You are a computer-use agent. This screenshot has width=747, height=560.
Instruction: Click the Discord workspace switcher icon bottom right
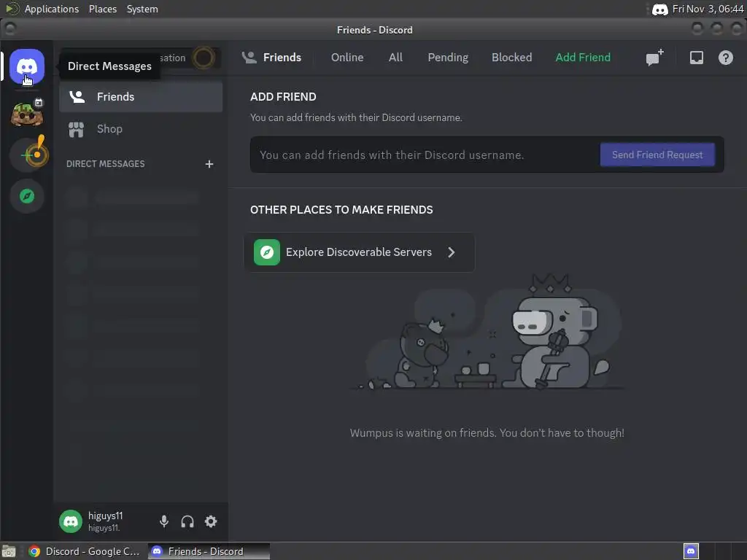[x=692, y=551]
